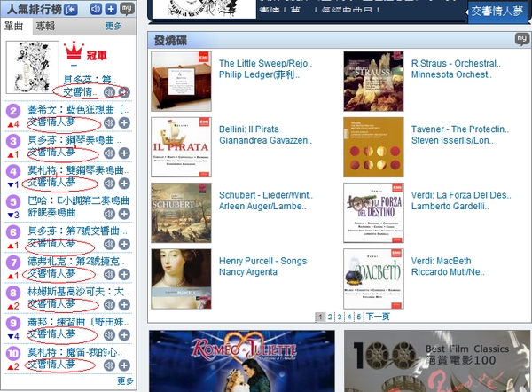Image resolution: width=532 pixels, height=392 pixels.
Task: Open artist link Nancy Argenta
Action: tap(248, 272)
